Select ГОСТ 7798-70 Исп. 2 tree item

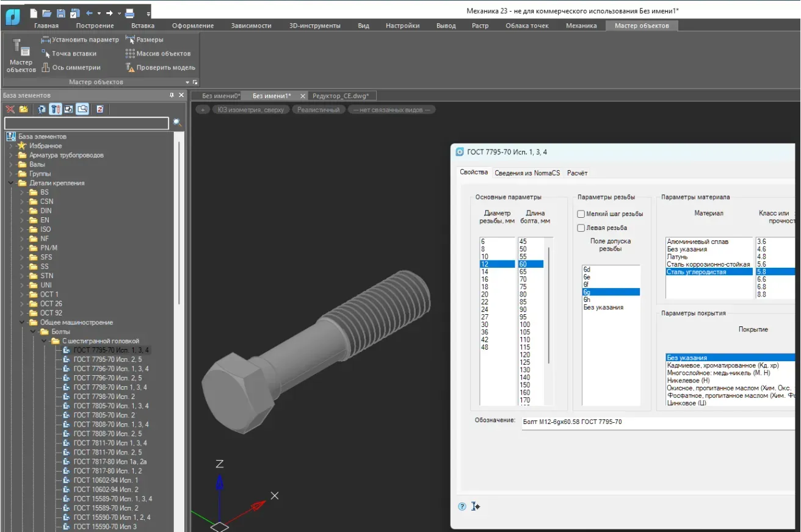click(104, 397)
